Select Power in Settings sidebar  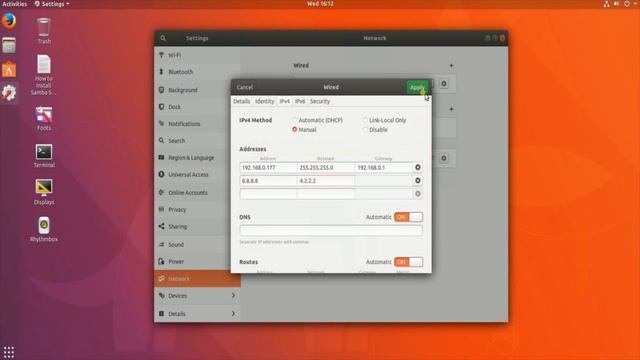(x=197, y=261)
